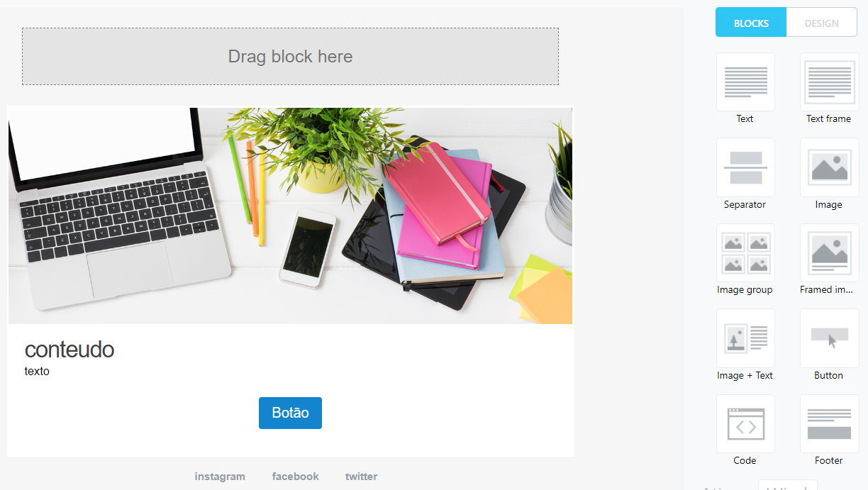Choose the Footer block icon
This screenshot has height=490, width=868.
pyautogui.click(x=829, y=424)
